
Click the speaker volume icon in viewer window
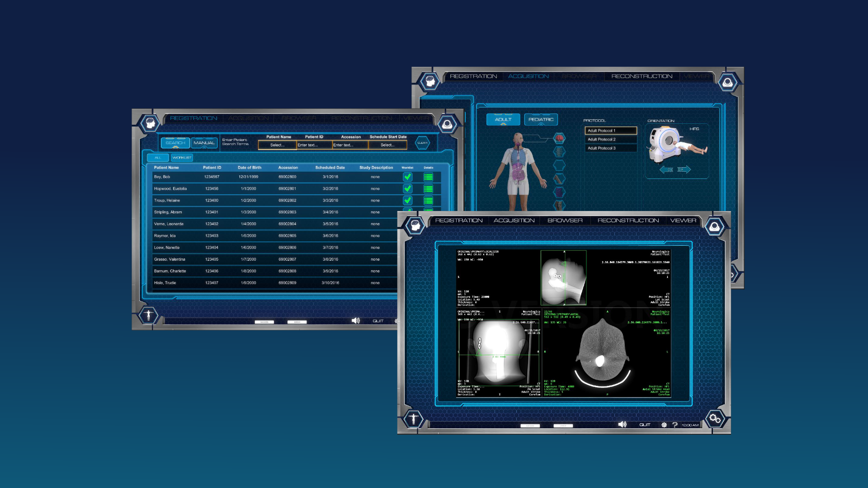click(622, 424)
